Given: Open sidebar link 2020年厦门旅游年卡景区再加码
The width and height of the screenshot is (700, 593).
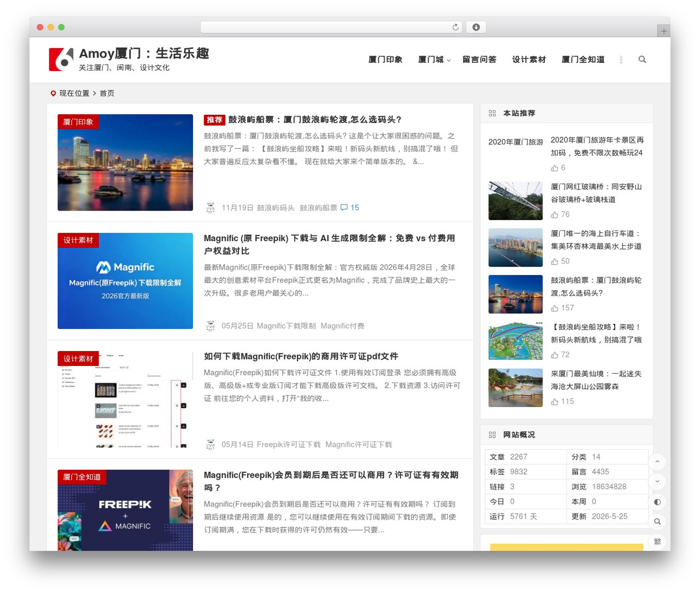Looking at the screenshot, I should [x=597, y=147].
